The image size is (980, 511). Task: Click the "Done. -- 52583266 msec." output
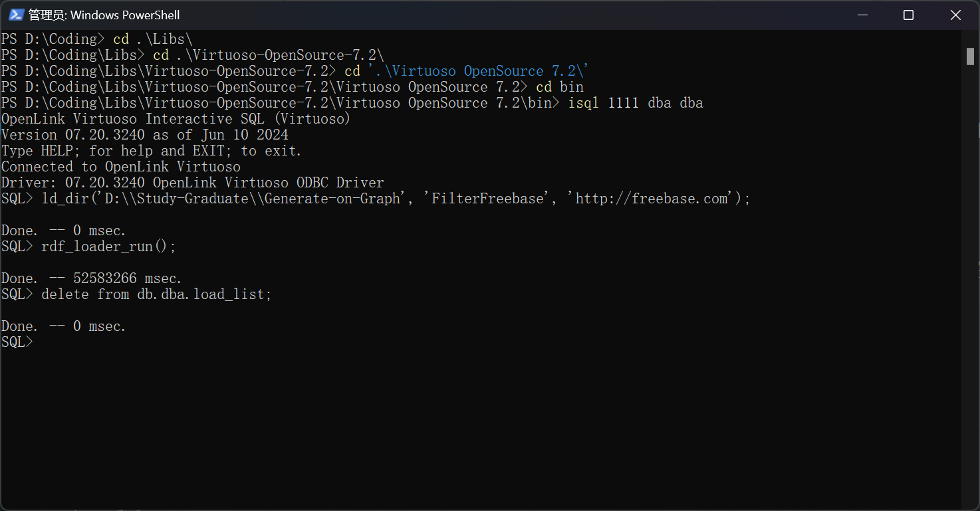[92, 278]
